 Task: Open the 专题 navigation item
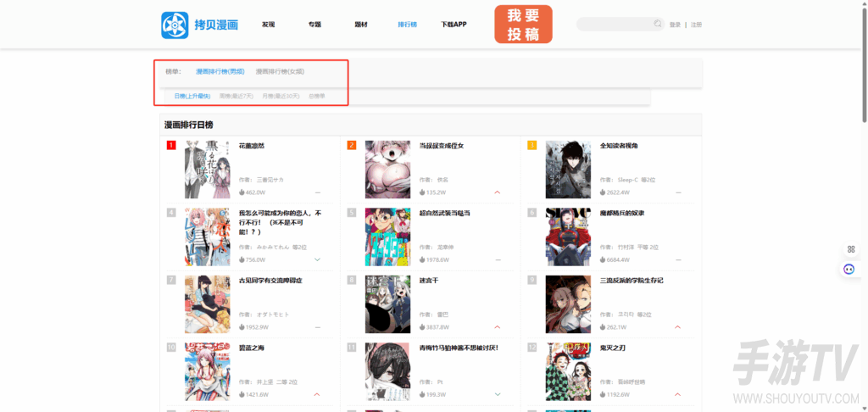tap(315, 25)
